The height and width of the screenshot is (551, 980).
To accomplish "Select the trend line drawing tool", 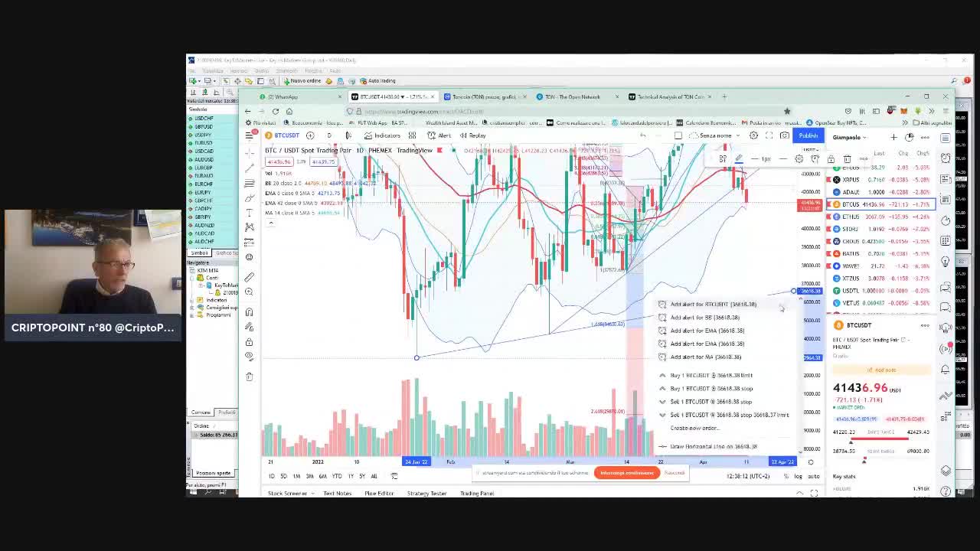I will [249, 168].
